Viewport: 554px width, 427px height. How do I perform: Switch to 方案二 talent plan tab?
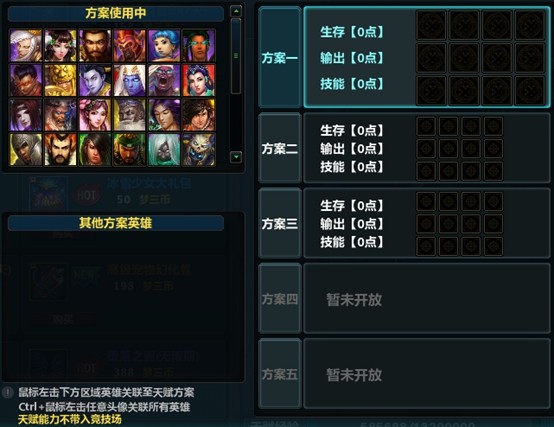pyautogui.click(x=279, y=148)
